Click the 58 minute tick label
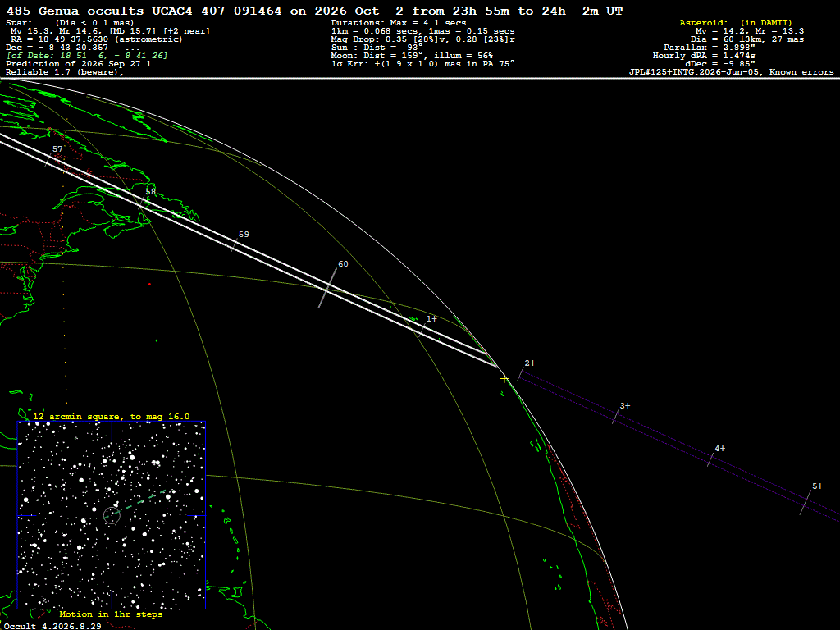 pos(151,192)
